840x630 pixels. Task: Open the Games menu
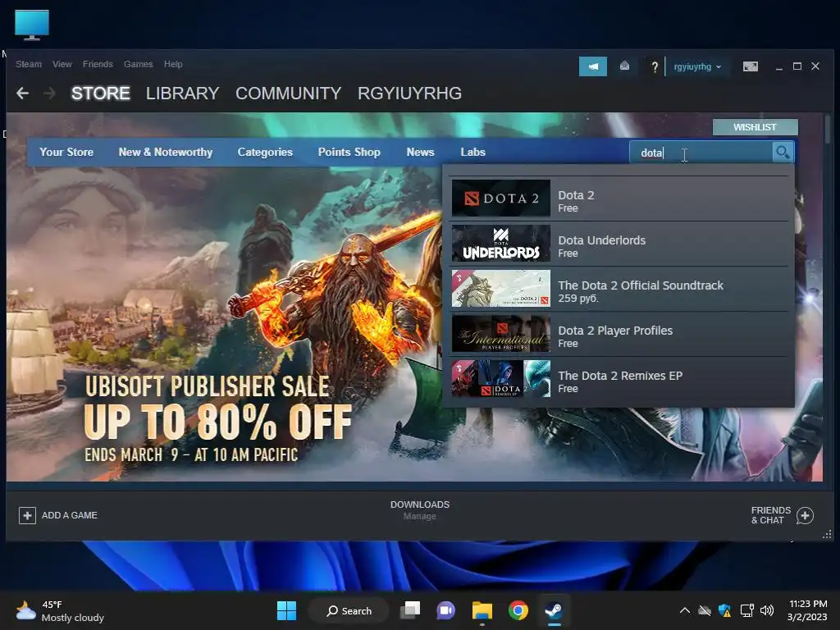pyautogui.click(x=138, y=64)
